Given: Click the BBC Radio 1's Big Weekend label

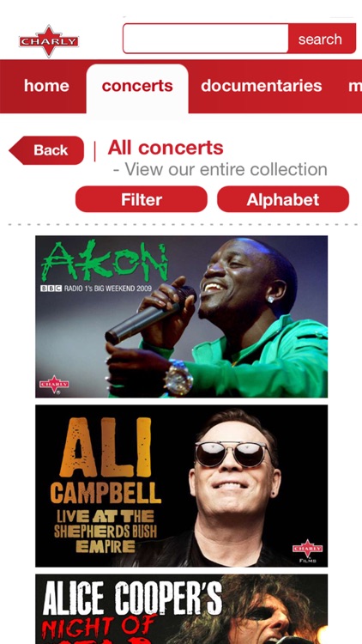Looking at the screenshot, I should tap(96, 289).
